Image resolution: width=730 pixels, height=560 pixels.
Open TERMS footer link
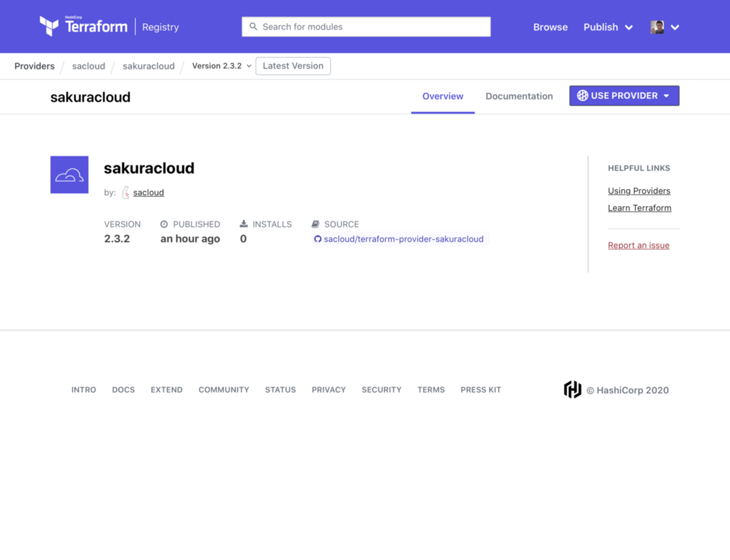431,390
